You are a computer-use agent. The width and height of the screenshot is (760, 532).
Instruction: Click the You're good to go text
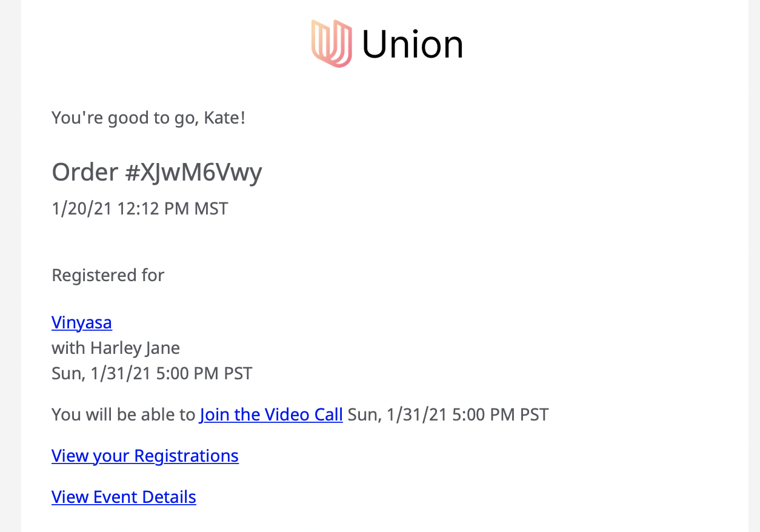tap(125, 118)
